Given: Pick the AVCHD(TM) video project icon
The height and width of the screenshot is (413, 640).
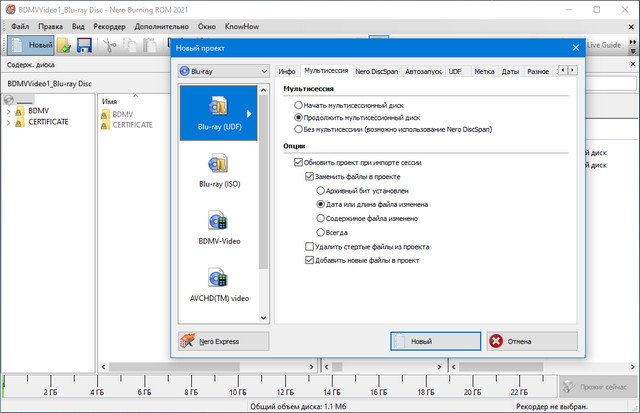Looking at the screenshot, I should tap(218, 278).
